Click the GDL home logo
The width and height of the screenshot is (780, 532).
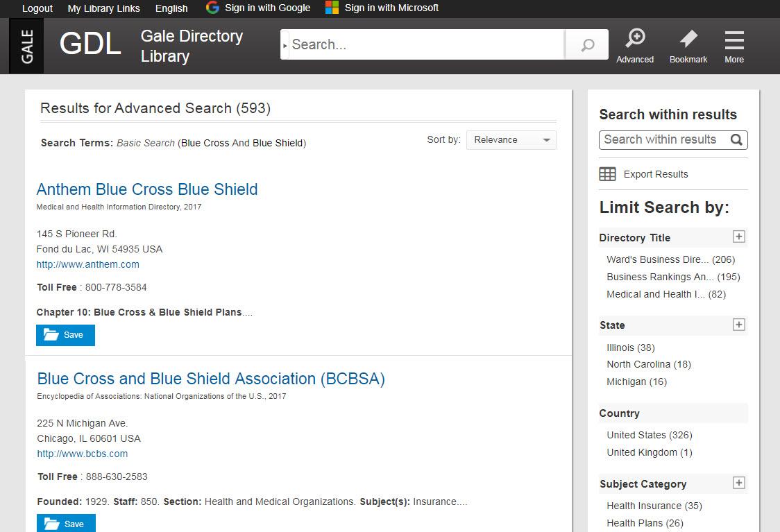[90, 43]
